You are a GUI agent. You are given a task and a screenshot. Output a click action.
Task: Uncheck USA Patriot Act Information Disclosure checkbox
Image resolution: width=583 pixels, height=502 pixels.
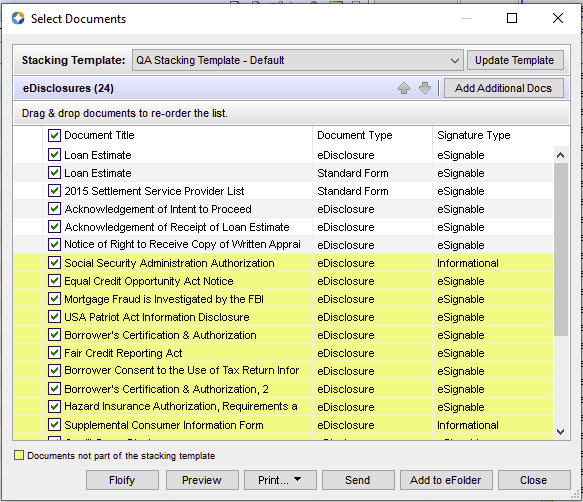coord(54,317)
